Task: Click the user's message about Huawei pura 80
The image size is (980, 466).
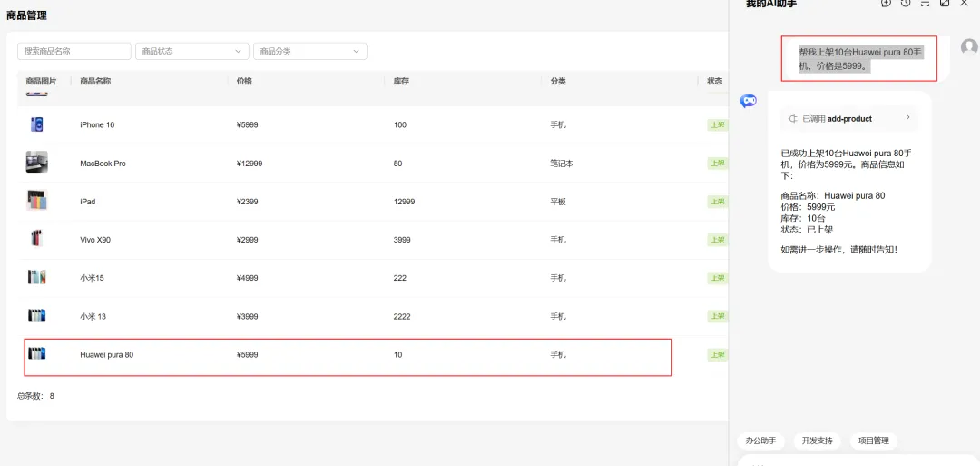Action: pos(860,58)
